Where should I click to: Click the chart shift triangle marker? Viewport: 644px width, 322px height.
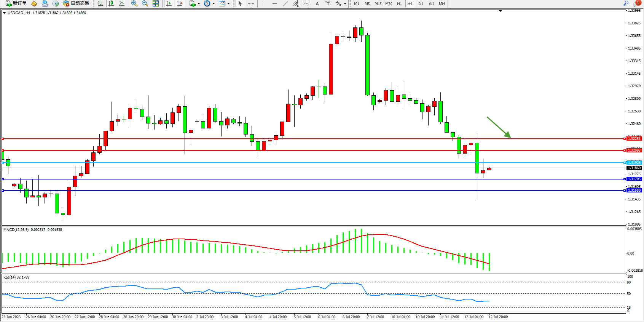point(500,11)
